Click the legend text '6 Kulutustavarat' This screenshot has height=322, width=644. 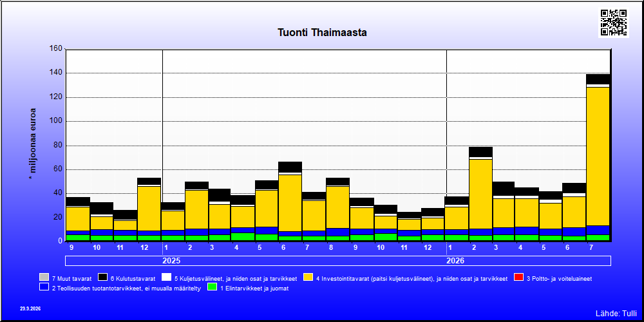point(133,278)
